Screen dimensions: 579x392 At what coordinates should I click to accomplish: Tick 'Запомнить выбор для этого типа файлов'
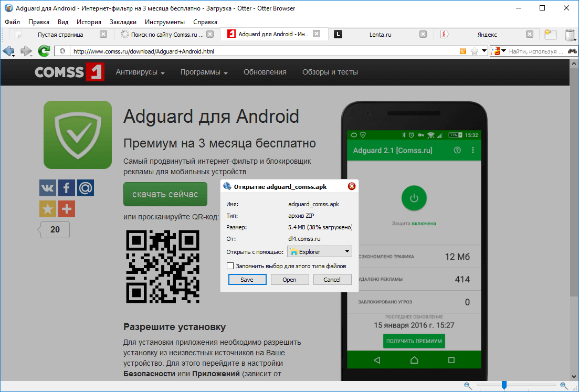point(230,266)
